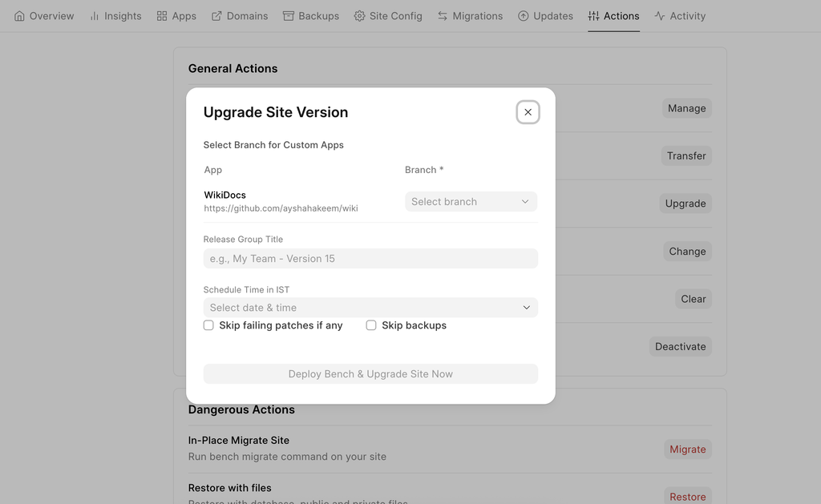Click the Domains external link icon
The width and height of the screenshot is (821, 504).
(216, 16)
